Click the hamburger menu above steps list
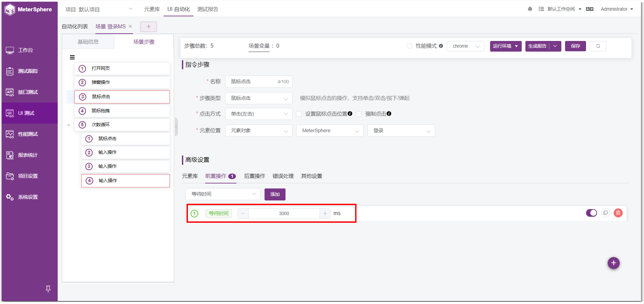This screenshot has width=644, height=304. click(x=72, y=57)
